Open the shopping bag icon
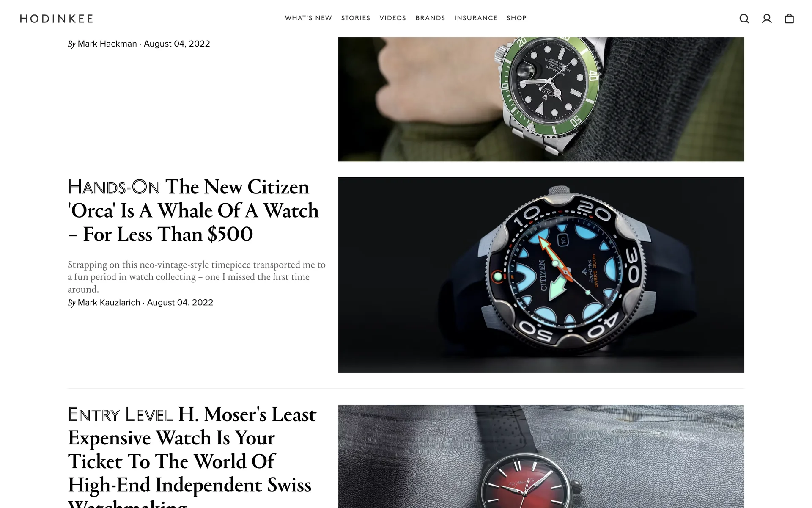812x508 pixels. pyautogui.click(x=789, y=19)
